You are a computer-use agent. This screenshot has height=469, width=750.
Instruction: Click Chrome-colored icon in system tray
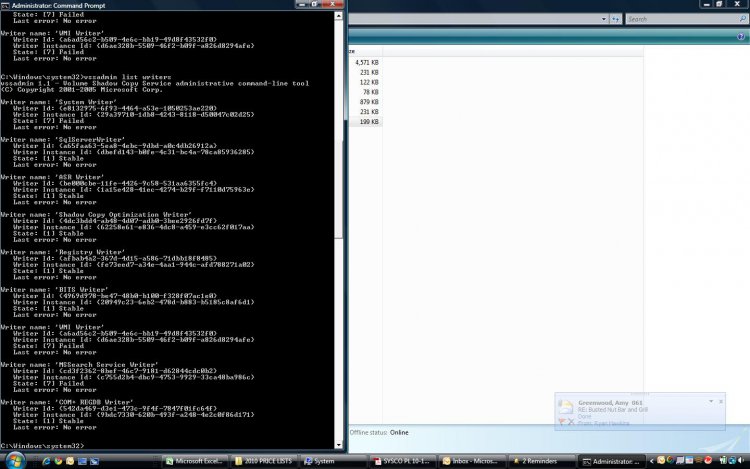(670, 460)
